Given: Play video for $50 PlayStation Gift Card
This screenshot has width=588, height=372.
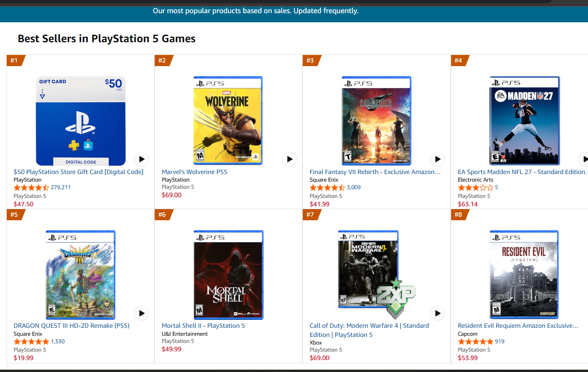Looking at the screenshot, I should tap(142, 159).
